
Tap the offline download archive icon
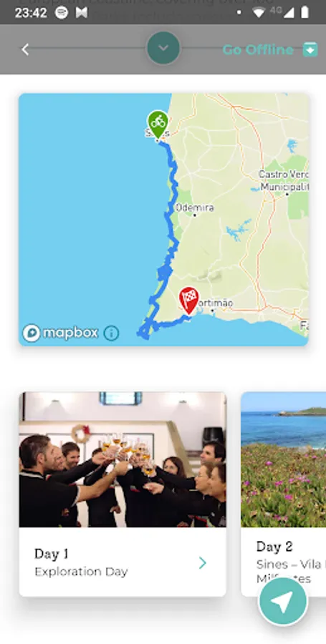[x=310, y=49]
